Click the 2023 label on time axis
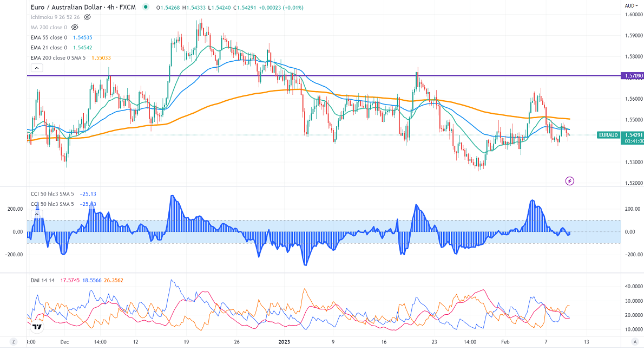The width and height of the screenshot is (644, 350). tap(285, 342)
